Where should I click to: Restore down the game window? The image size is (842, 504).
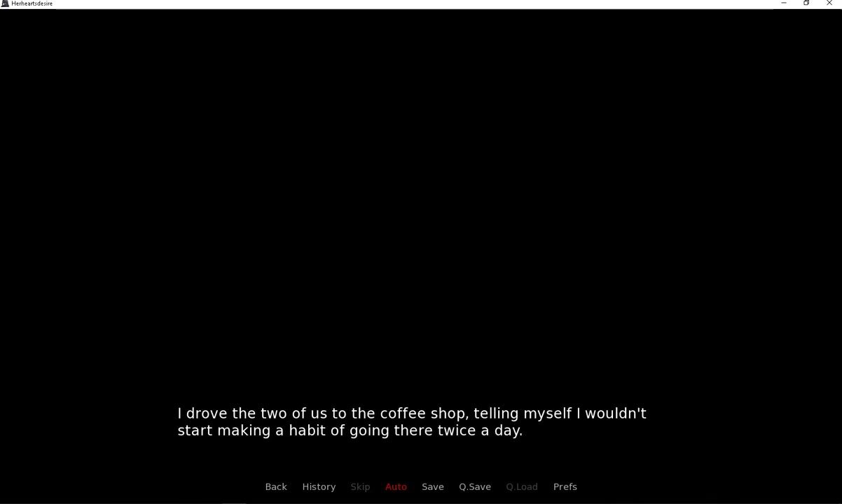coord(806,3)
